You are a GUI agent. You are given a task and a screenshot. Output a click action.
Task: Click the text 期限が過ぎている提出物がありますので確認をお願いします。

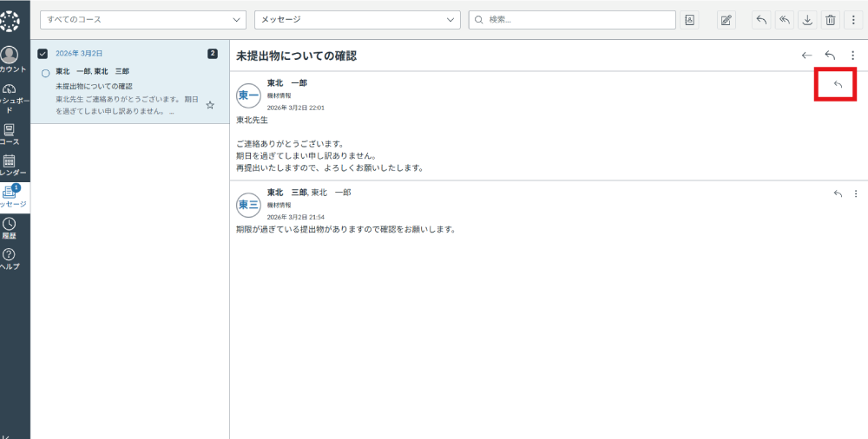click(x=345, y=229)
